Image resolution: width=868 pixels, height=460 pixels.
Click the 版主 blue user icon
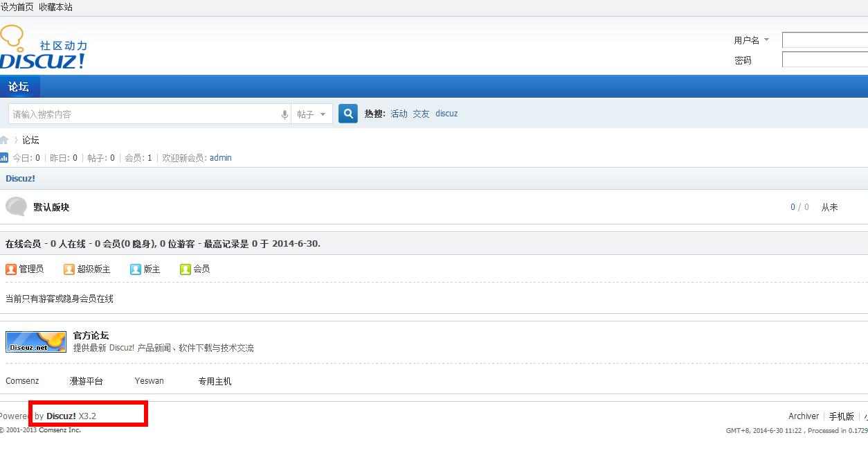[136, 269]
